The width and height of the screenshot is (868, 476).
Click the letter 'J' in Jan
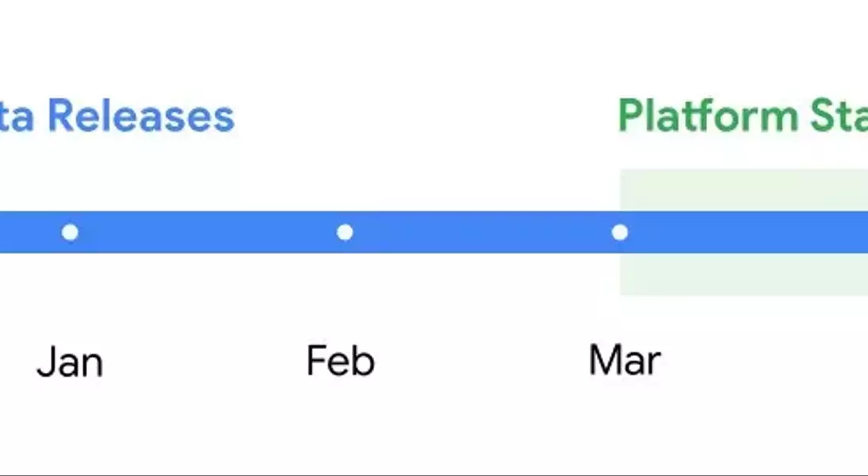pos(46,362)
